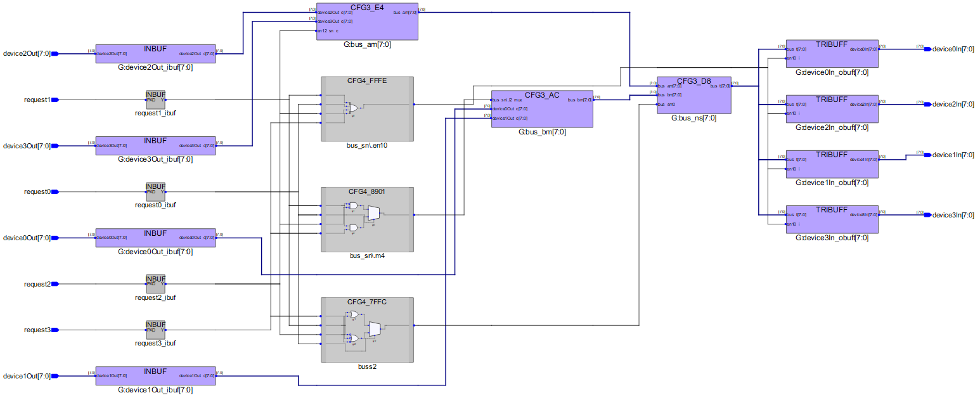Viewport: 980px width, 400px height.
Task: Click the device3In[7:0] output port
Action: point(949,214)
